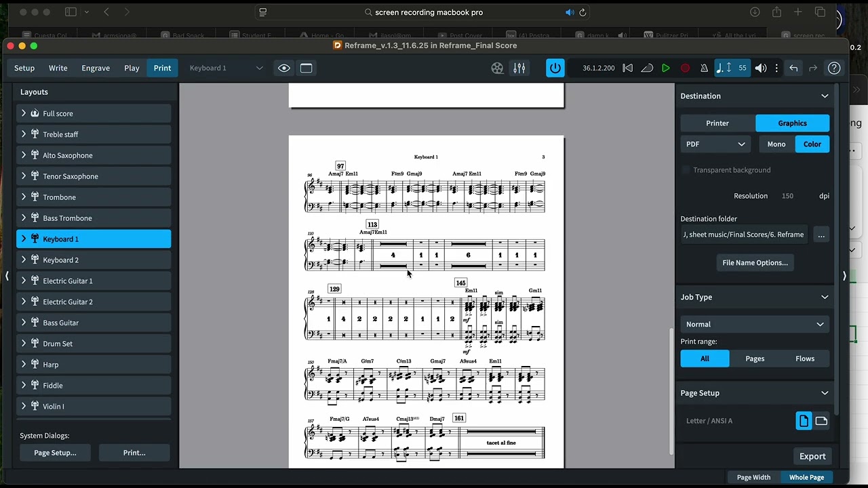The width and height of the screenshot is (868, 488).
Task: Collapse the Job Type section
Action: pos(825,298)
